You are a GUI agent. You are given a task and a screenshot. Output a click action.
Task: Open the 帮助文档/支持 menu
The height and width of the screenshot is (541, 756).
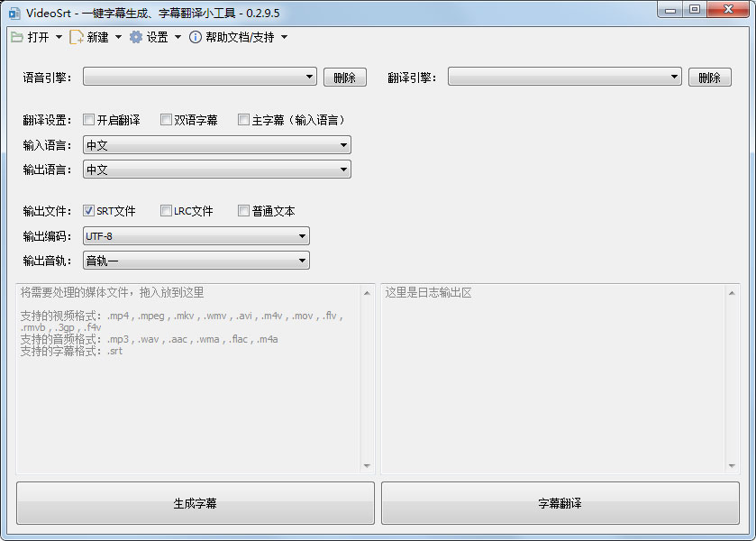pos(240,37)
